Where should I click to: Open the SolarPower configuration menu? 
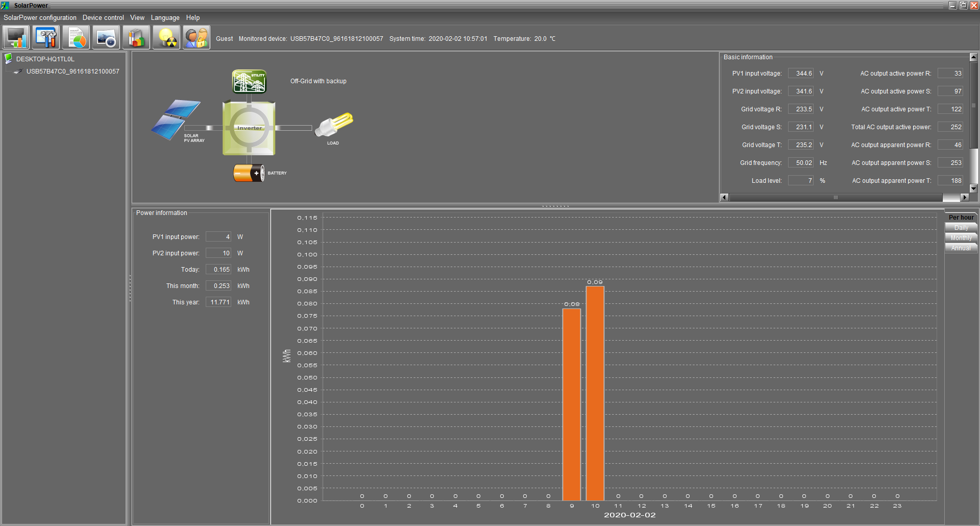click(40, 17)
